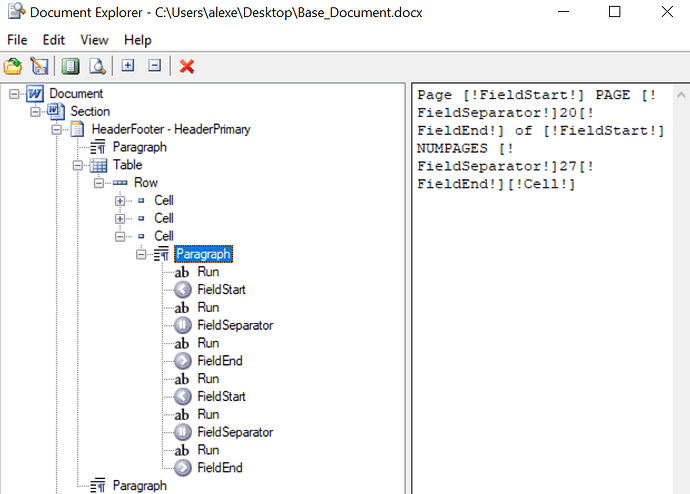The height and width of the screenshot is (494, 690).
Task: Click the first FieldEnd node's arrow icon
Action: [183, 361]
